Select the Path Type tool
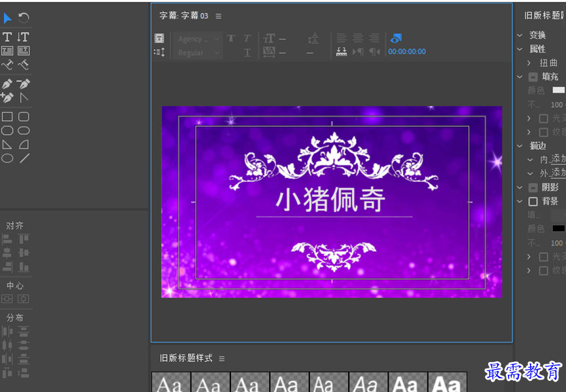The image size is (566, 392). coord(7,65)
